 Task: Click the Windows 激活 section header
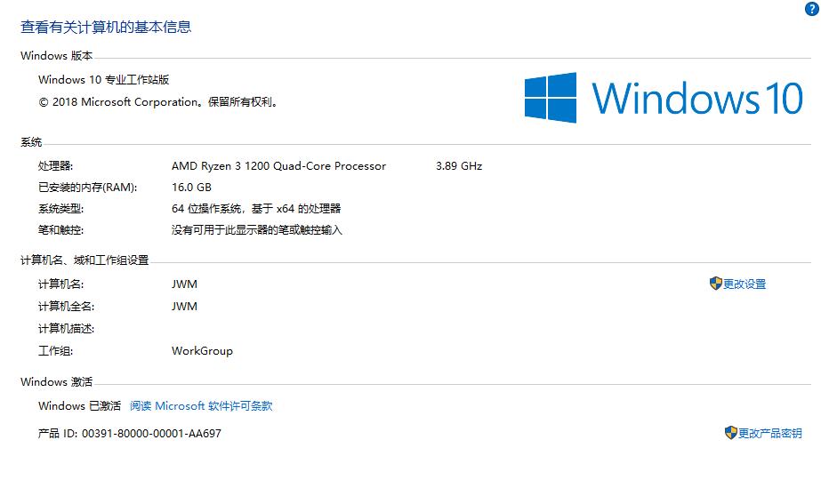[x=56, y=382]
